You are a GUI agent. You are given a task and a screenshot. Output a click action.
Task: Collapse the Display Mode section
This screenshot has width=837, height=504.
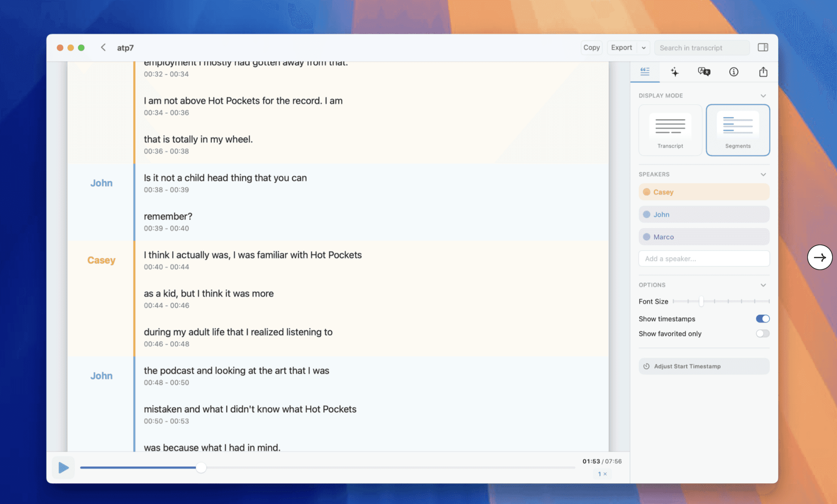coord(763,96)
